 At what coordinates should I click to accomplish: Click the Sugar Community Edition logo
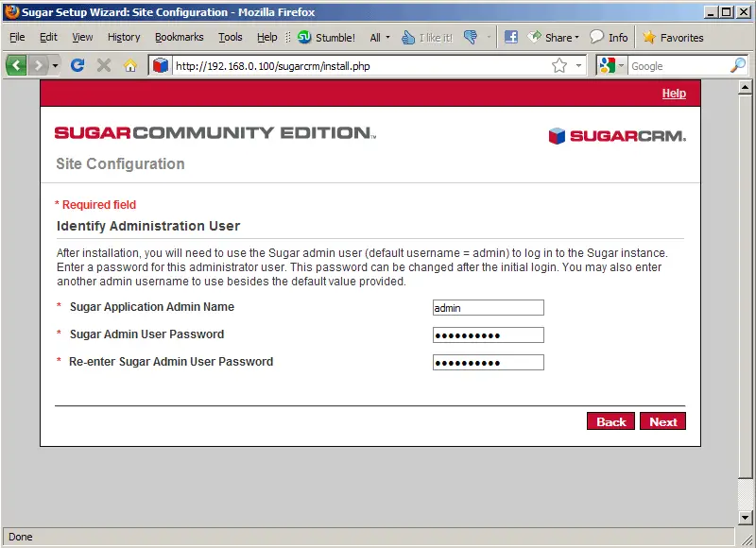pyautogui.click(x=215, y=132)
